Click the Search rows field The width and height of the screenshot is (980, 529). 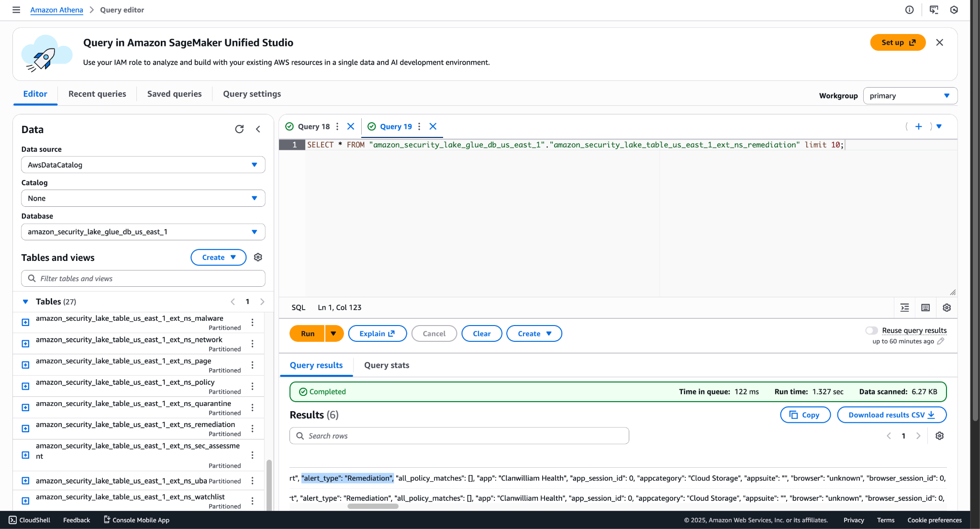(x=459, y=436)
